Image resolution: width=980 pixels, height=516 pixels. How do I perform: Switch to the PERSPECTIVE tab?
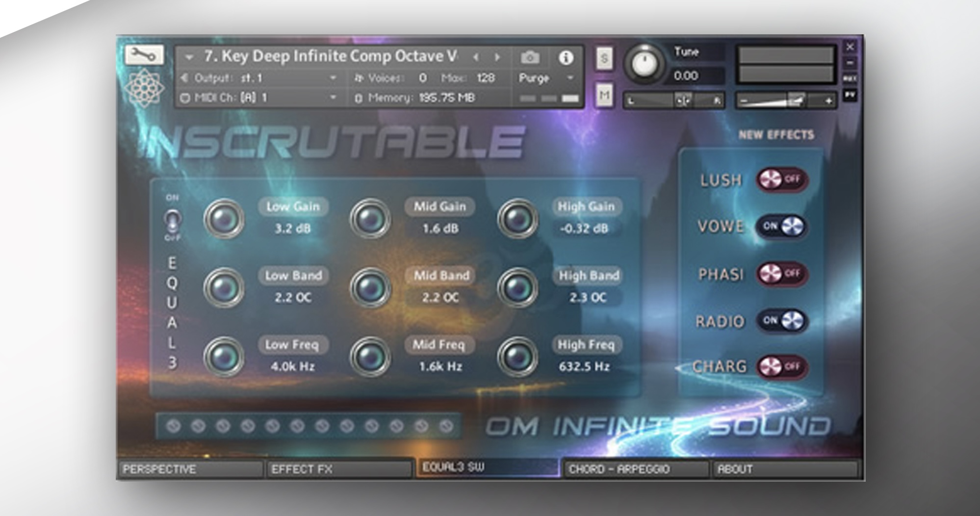[190, 469]
